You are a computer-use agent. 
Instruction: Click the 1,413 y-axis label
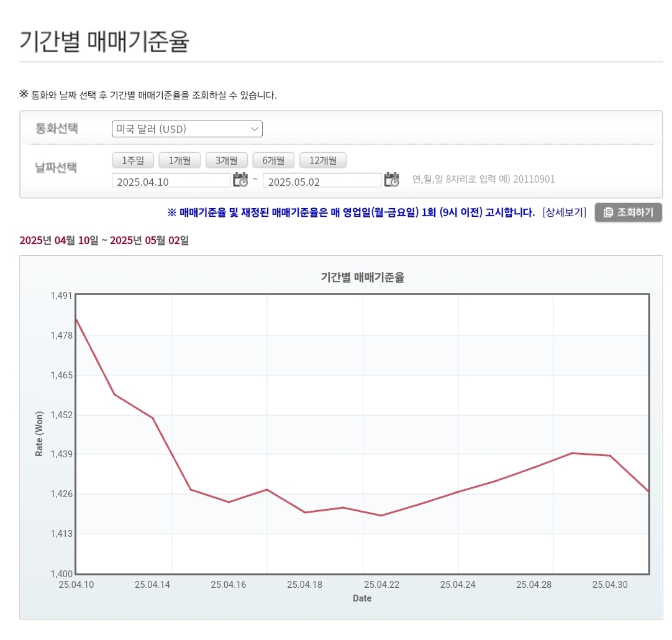[61, 534]
